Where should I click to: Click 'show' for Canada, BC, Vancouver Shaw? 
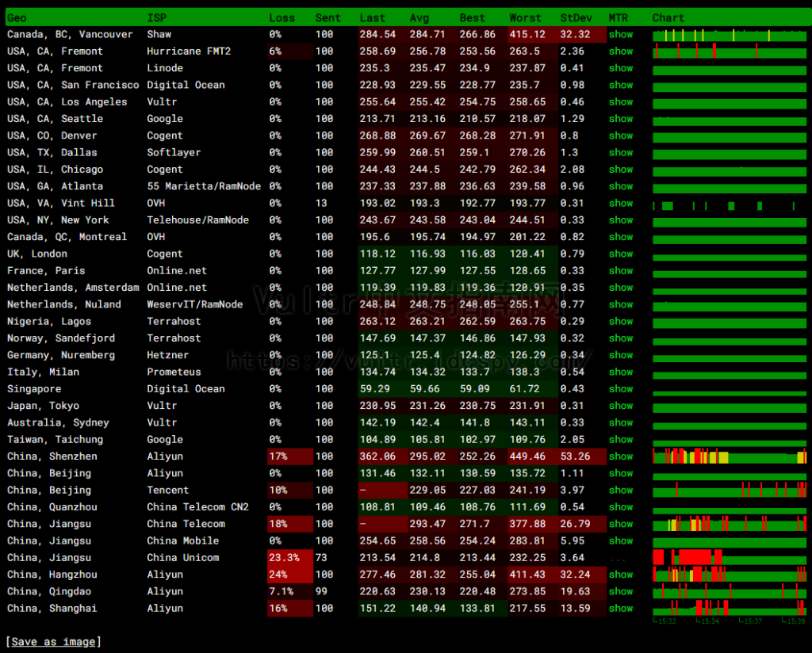(621, 34)
